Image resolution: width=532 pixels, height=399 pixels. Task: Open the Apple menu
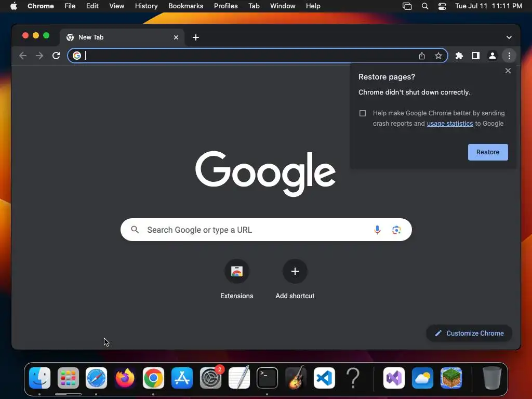point(14,6)
